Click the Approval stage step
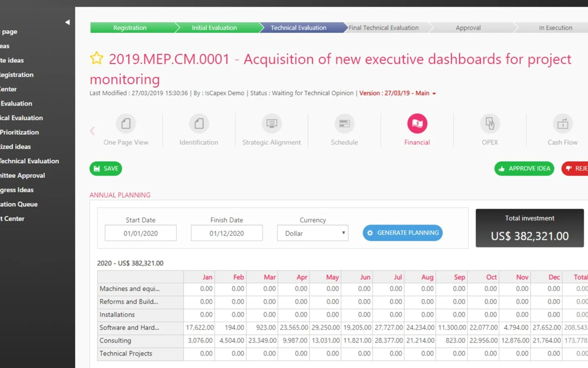 point(468,28)
